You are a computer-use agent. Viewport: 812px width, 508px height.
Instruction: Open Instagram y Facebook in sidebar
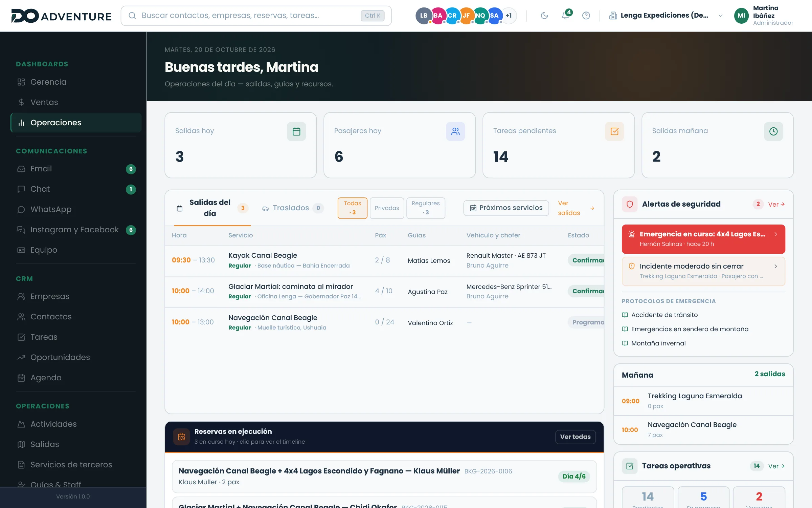pyautogui.click(x=76, y=230)
